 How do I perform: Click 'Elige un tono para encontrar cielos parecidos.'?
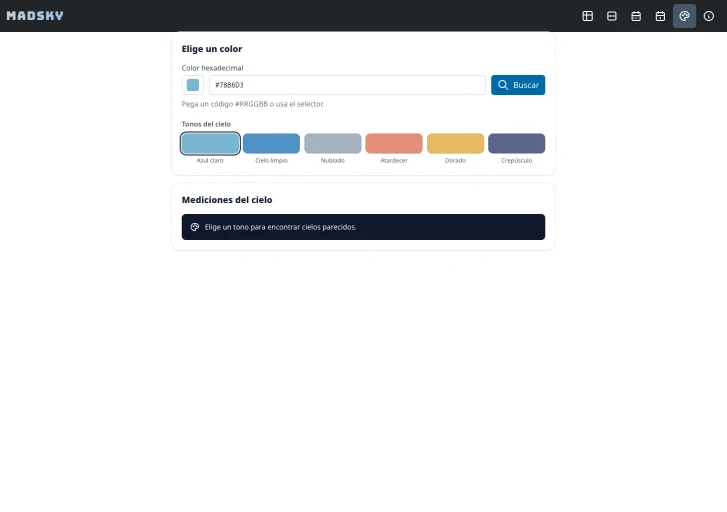coord(281,227)
